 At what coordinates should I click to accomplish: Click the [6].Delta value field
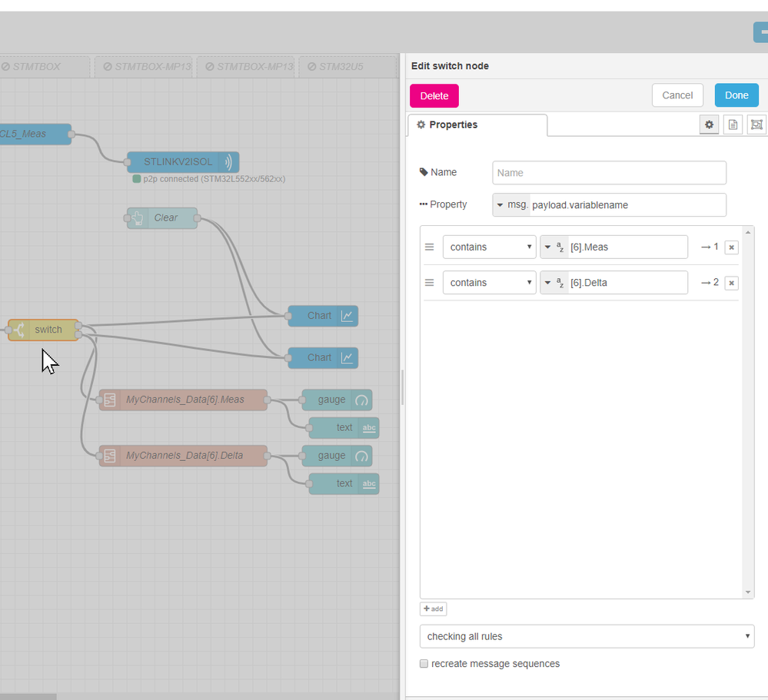coord(627,283)
